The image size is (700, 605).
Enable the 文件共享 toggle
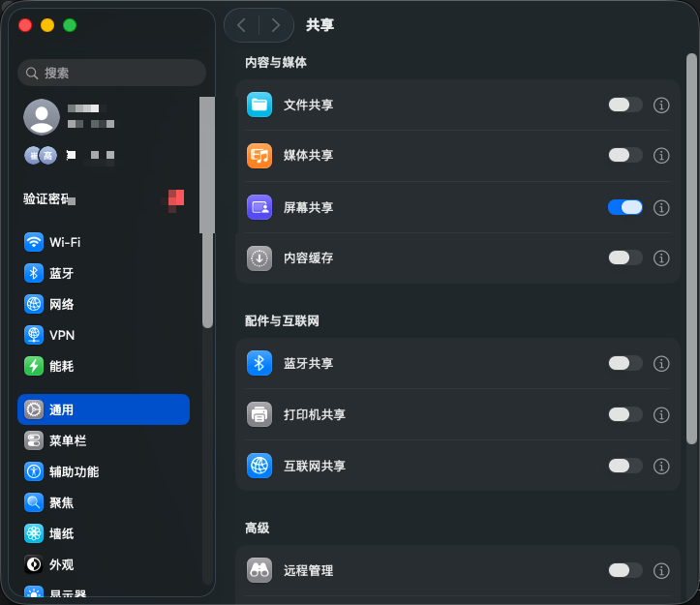pos(624,105)
